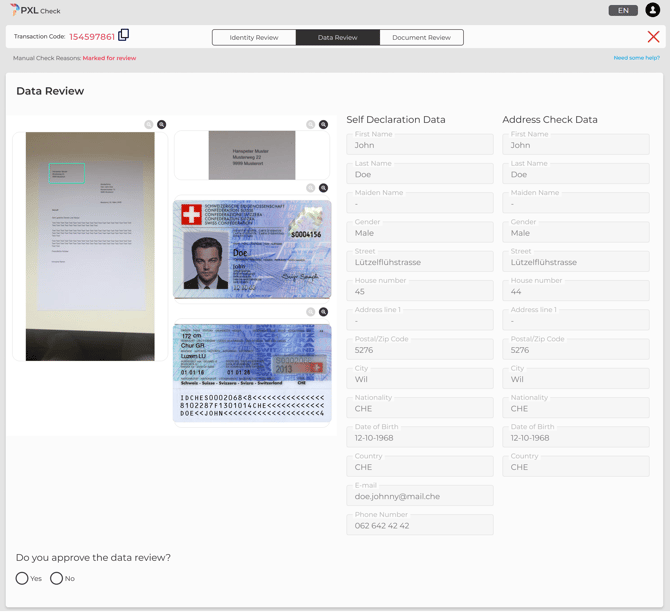Open the cropped address thumbnail
670x612 pixels.
(x=252, y=155)
